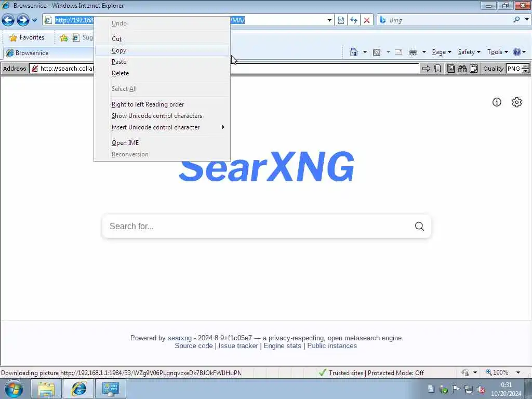Expand the Print options dropdown arrow
532x399 pixels.
click(x=424, y=52)
